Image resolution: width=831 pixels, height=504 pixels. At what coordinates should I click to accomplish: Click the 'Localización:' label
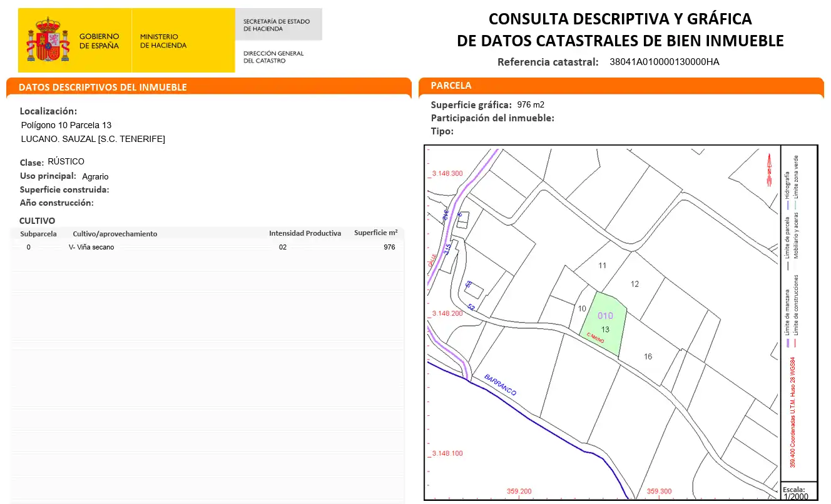[x=48, y=111]
